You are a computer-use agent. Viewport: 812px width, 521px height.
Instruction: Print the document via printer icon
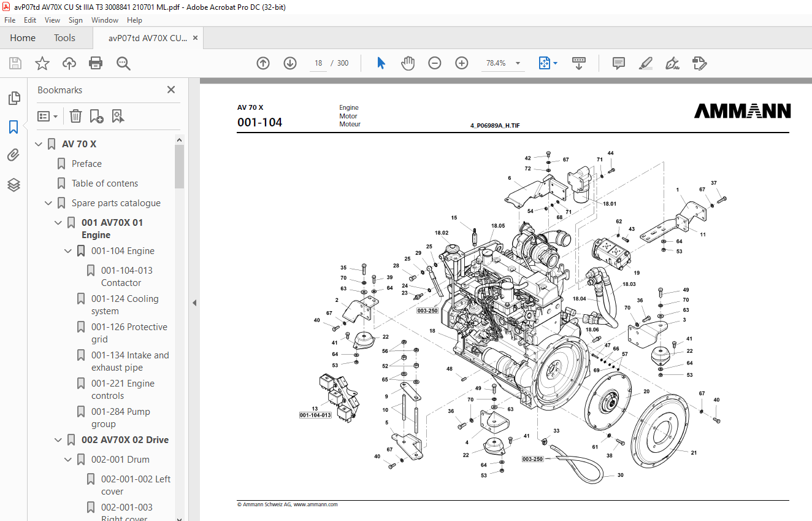(x=96, y=63)
